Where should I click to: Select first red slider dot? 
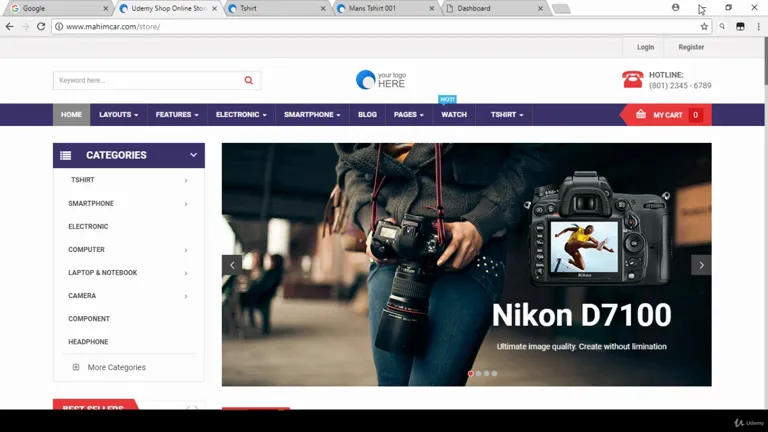471,373
